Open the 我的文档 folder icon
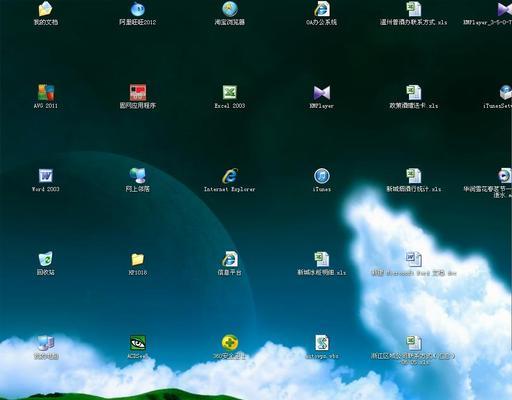 coord(46,9)
